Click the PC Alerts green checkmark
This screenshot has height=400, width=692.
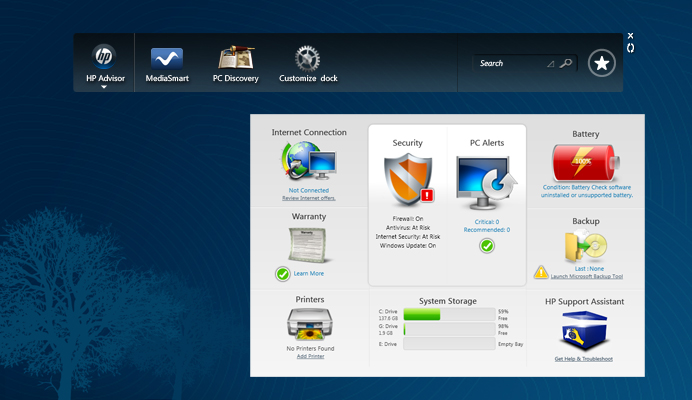487,246
